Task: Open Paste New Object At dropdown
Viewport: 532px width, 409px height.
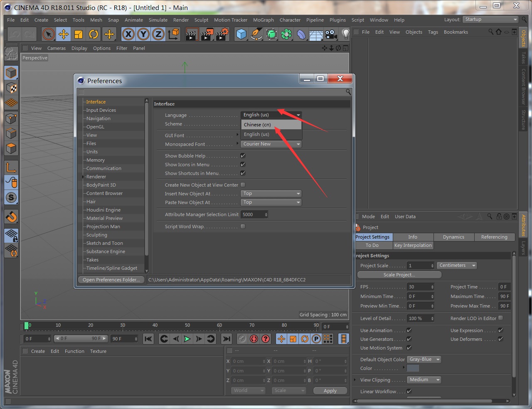Action: 271,202
